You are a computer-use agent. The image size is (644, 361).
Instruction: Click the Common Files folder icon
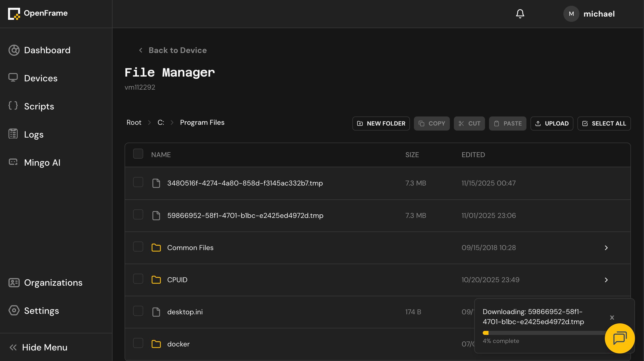point(156,248)
